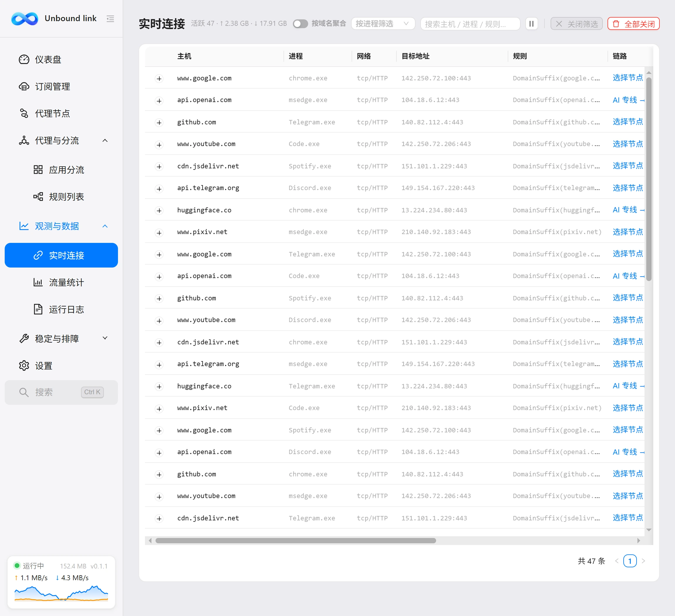Focus the 搜索主机 / 进程 / 规则 search field
This screenshot has height=616, width=675.
[x=470, y=24]
